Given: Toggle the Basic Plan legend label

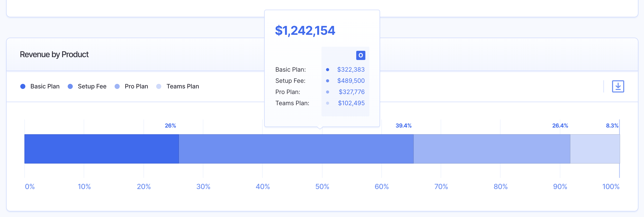Looking at the screenshot, I should tap(45, 86).
